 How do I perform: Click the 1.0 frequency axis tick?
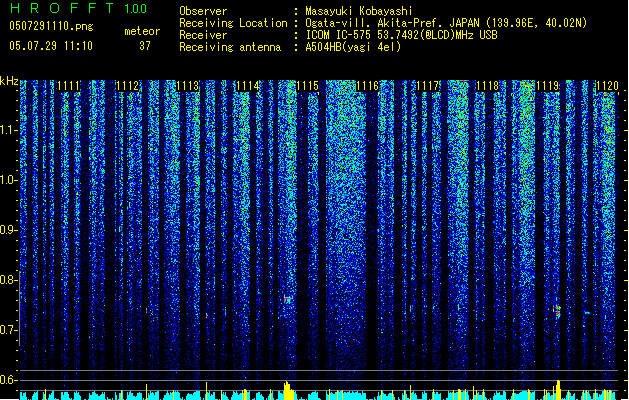click(x=8, y=180)
